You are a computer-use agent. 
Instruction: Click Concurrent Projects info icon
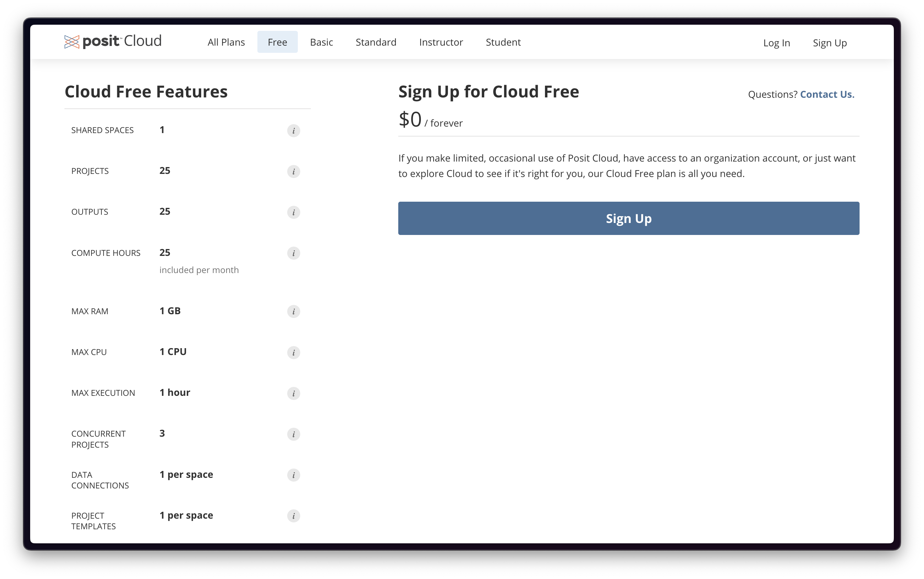[x=293, y=434]
